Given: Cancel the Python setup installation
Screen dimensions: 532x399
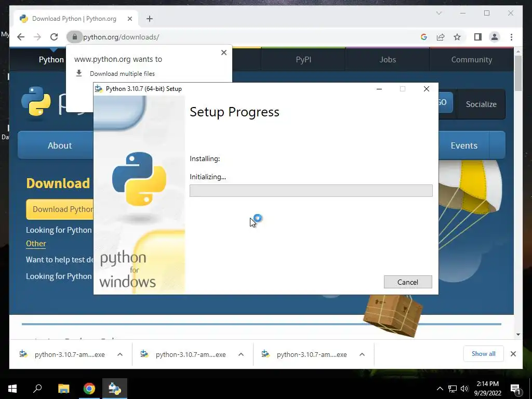Looking at the screenshot, I should (408, 282).
